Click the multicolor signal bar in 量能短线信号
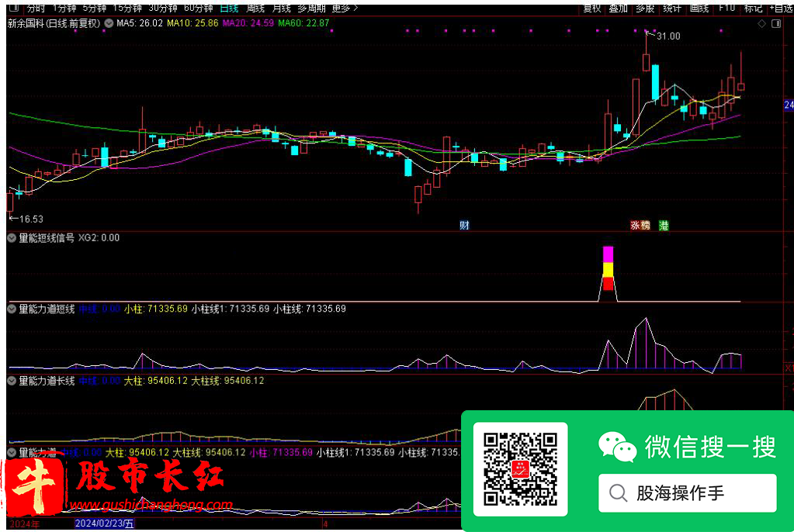Viewport: 794px width, 532px height. click(608, 268)
